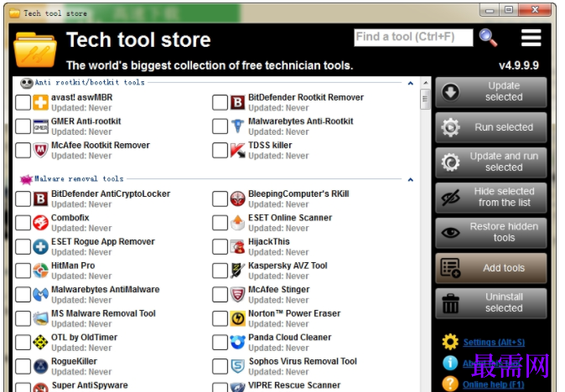Viewport: 565px width, 392px height.
Task: Tick the Combofix checkbox
Action: (x=23, y=223)
